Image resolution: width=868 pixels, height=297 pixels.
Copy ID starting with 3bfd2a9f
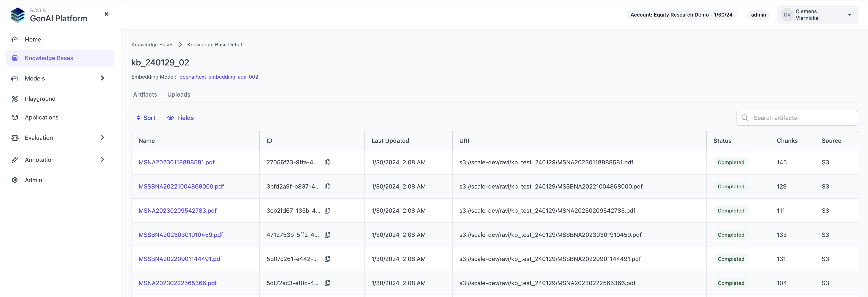(x=327, y=187)
